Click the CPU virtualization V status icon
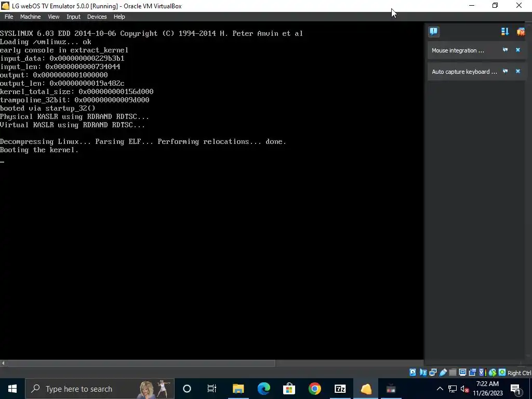This screenshot has width=532, height=399. tap(482, 373)
